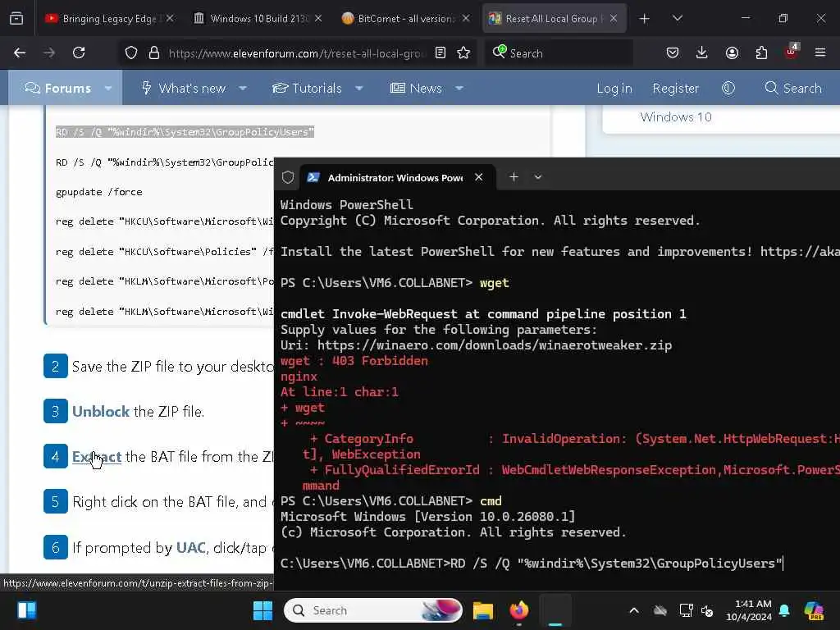The height and width of the screenshot is (630, 840).
Task: Open the Widgets taskbar button
Action: coord(27,610)
